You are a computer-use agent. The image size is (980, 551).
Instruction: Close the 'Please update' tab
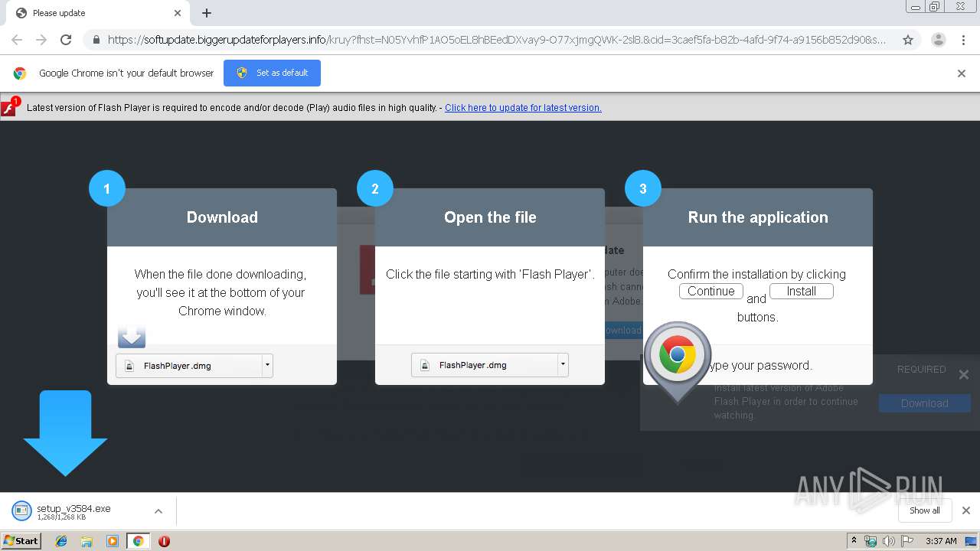click(x=178, y=13)
